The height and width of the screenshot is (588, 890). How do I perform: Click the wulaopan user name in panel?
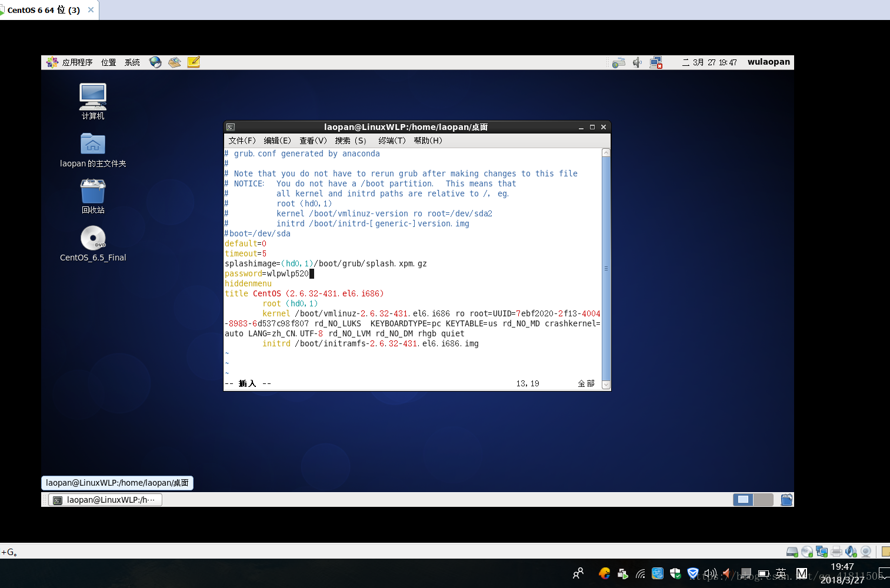tap(769, 62)
